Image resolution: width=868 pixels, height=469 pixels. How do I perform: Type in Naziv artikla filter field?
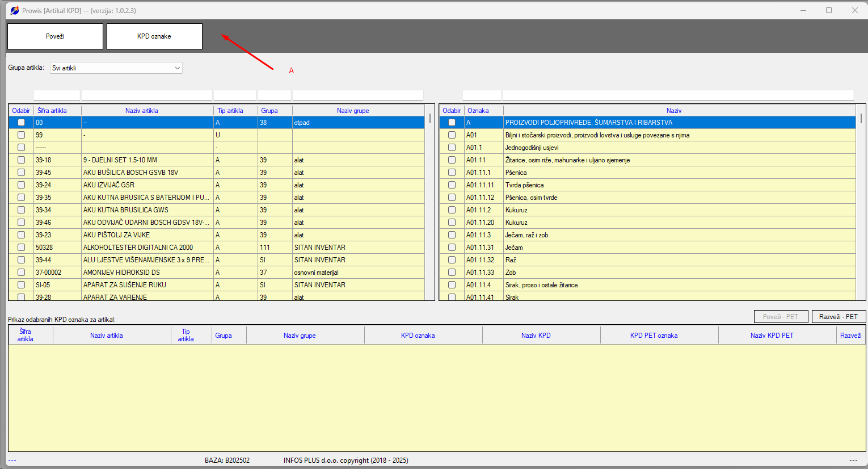[x=146, y=95]
